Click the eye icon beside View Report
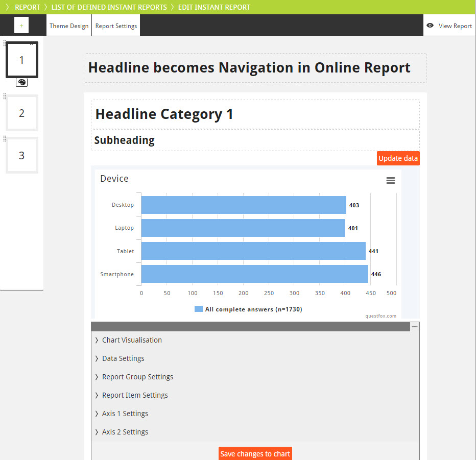Viewport: 476px width, 460px height. (x=430, y=26)
